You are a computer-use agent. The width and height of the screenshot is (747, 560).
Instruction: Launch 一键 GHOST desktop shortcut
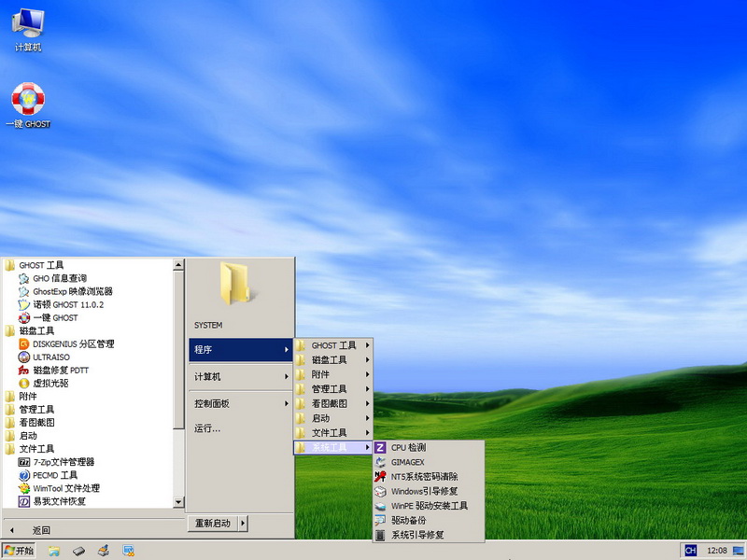click(x=28, y=105)
